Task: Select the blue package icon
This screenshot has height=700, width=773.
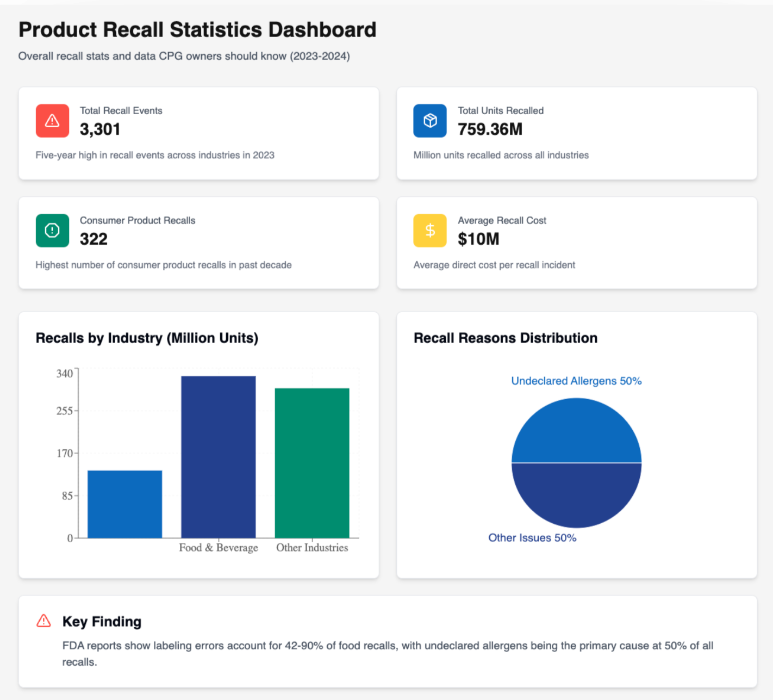Action: tap(430, 121)
